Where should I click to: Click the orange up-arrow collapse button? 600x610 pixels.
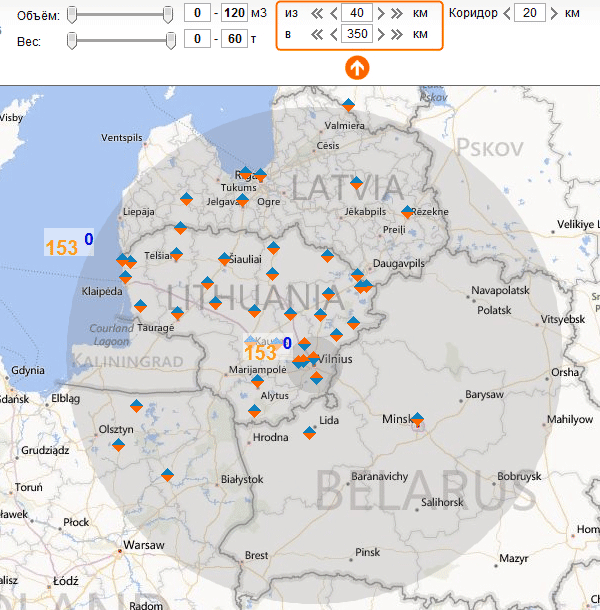point(357,68)
